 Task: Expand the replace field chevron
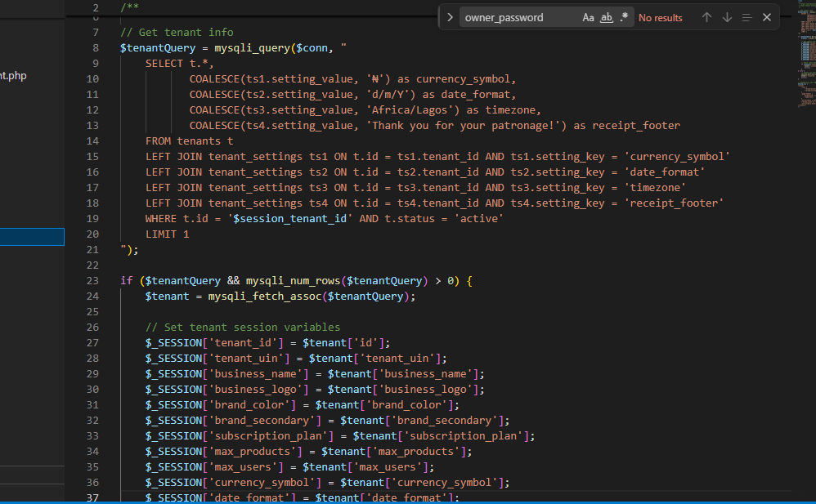(x=450, y=18)
